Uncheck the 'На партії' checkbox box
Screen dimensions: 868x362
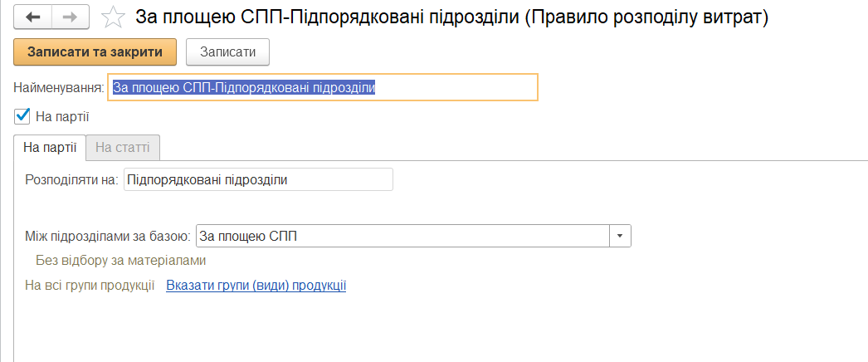[x=22, y=116]
